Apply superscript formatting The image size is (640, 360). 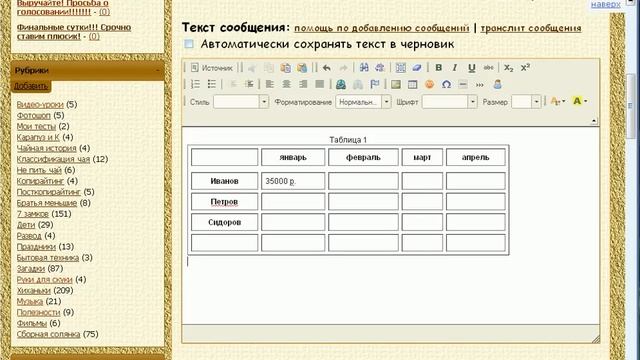click(525, 68)
